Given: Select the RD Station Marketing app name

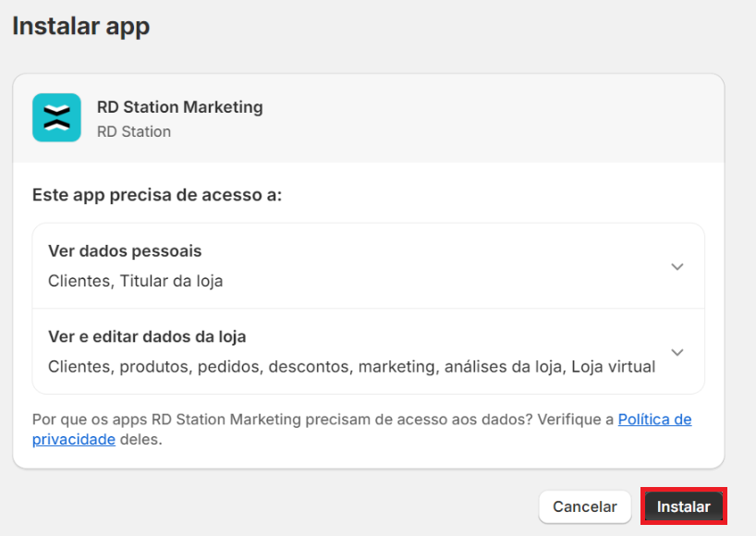Looking at the screenshot, I should [179, 107].
